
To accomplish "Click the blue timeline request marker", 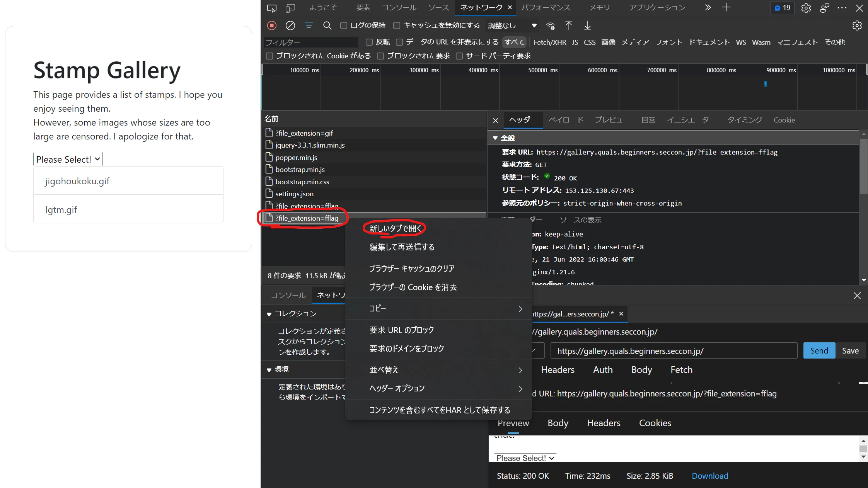I will point(766,83).
